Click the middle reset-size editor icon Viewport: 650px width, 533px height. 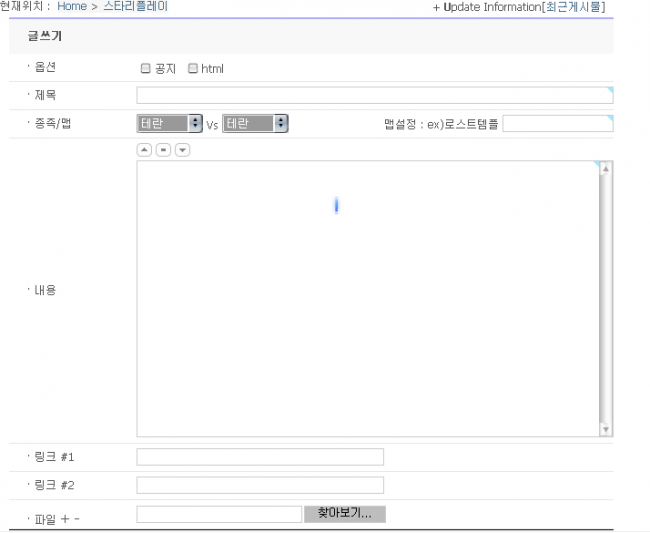point(163,150)
